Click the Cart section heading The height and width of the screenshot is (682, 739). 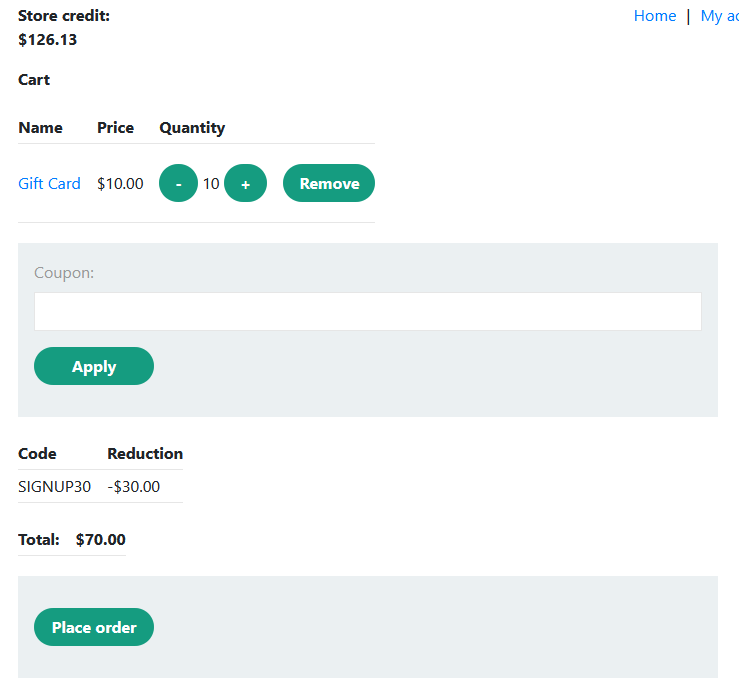point(34,80)
